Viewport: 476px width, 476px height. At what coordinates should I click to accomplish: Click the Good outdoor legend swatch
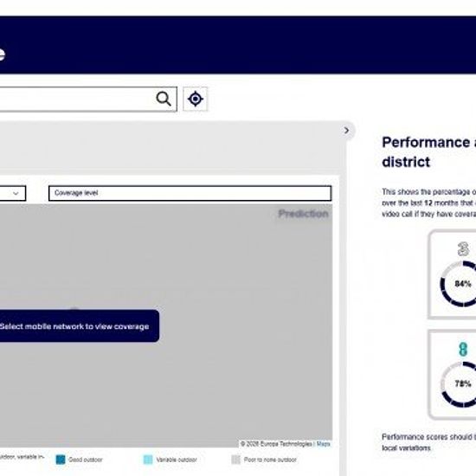tap(61, 460)
